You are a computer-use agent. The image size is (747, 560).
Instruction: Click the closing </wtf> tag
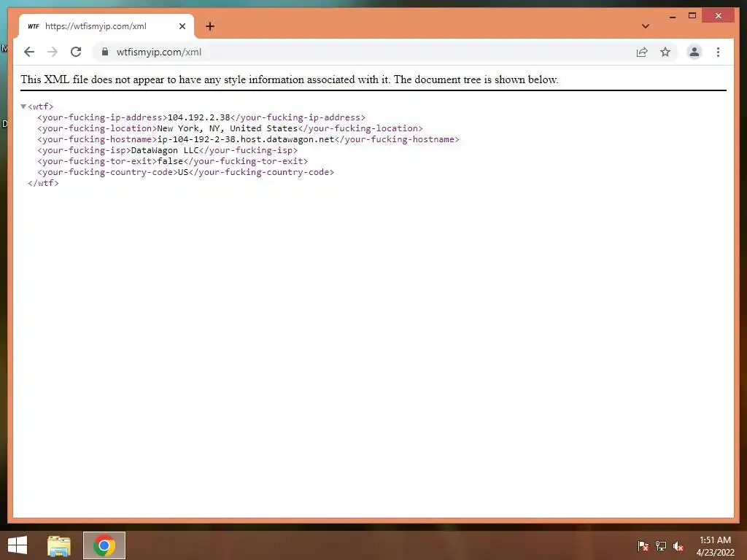[43, 183]
